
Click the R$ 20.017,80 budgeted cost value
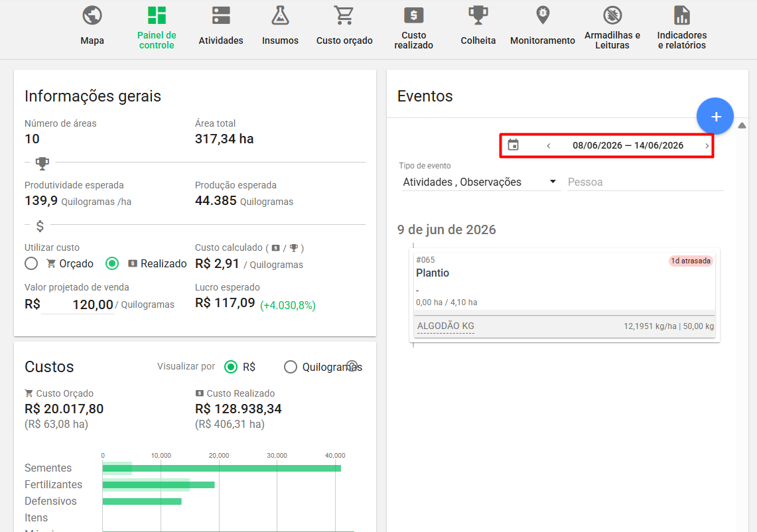click(64, 409)
